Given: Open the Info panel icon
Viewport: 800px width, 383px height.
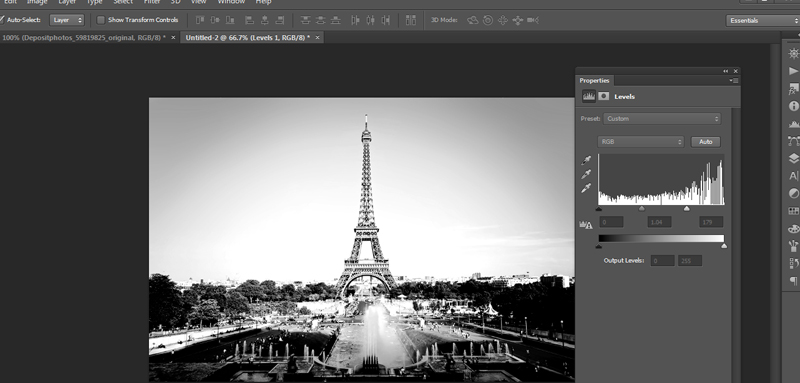Looking at the screenshot, I should (793, 106).
